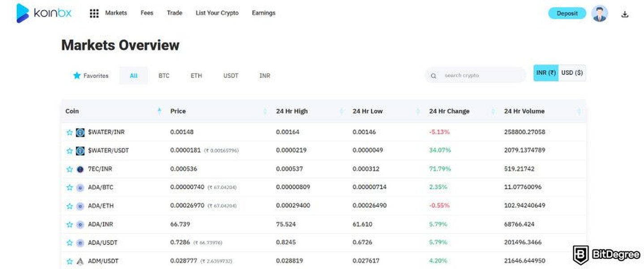
Task: Filter markets by INR tab
Action: click(265, 76)
